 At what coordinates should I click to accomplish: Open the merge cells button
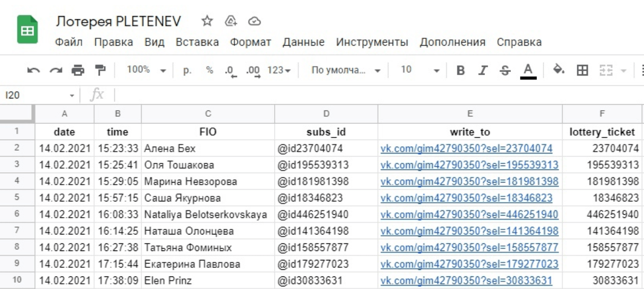coord(606,70)
